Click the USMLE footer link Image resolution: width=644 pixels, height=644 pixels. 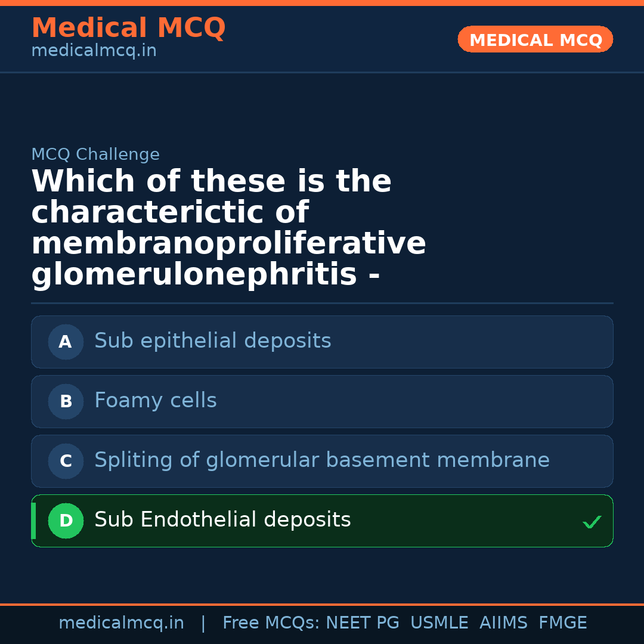coord(439,623)
